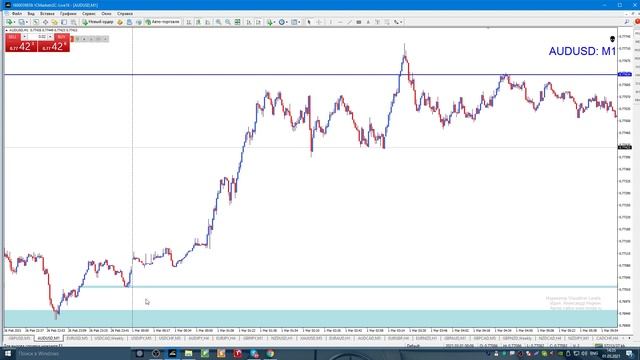The image size is (640, 360).
Task: Zoom out of the chart
Action: pos(228,22)
